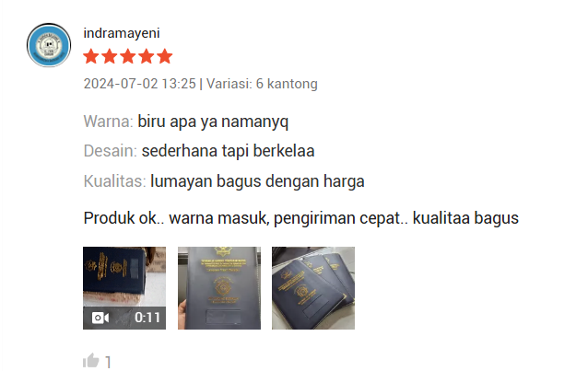
Task: Open the second photo of the blue folder
Action: [x=219, y=288]
